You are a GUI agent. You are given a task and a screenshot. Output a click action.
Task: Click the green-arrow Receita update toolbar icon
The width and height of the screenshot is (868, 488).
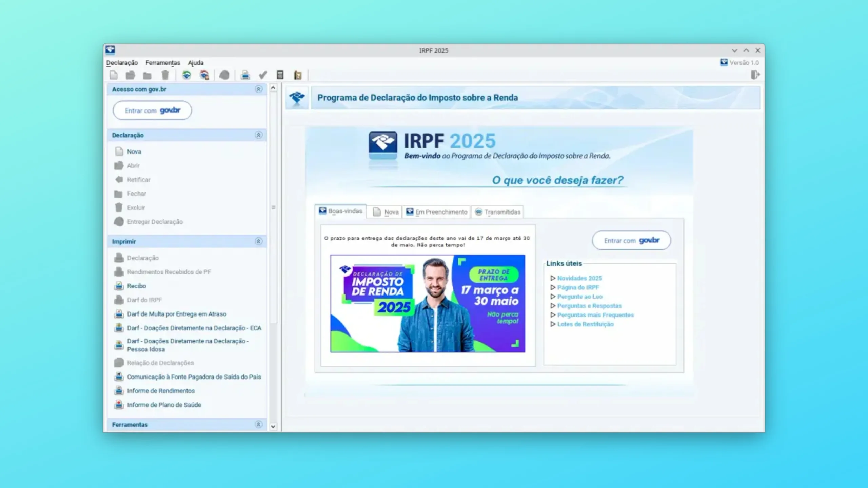186,75
